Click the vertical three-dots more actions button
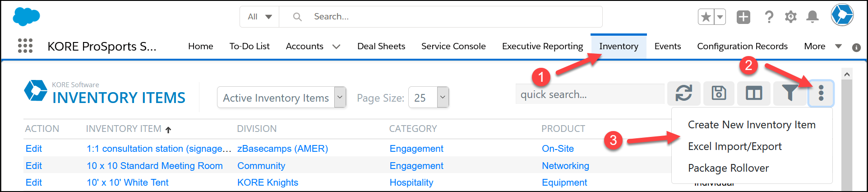This screenshot has height=192, width=868. [x=821, y=94]
